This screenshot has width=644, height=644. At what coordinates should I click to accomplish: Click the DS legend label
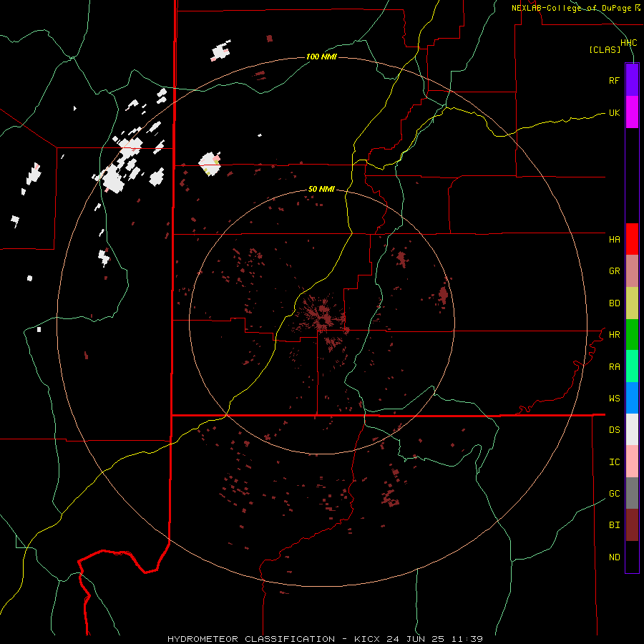tap(614, 430)
